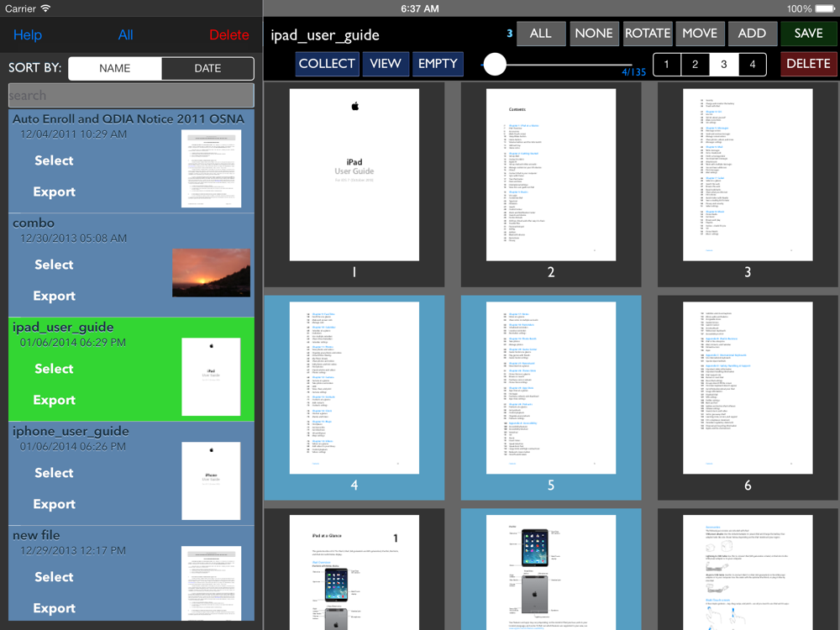The width and height of the screenshot is (840, 630).
Task: Click the selected count 3 indicator
Action: (510, 34)
